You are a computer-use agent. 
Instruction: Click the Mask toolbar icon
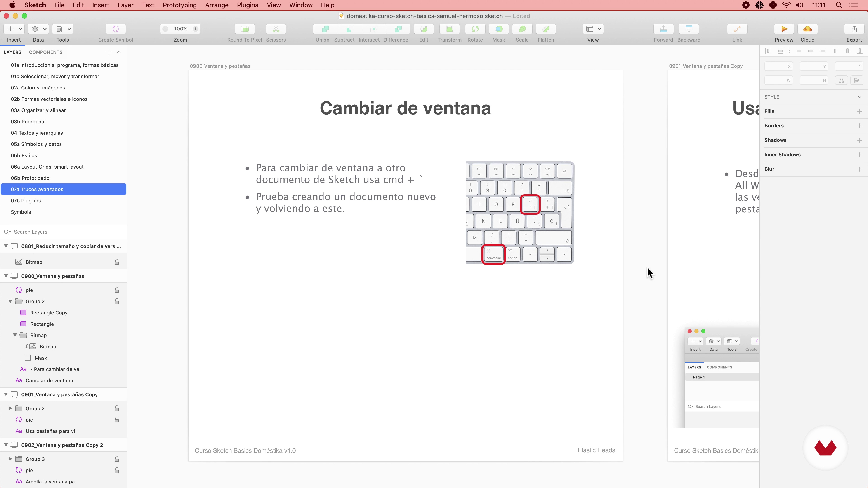point(499,29)
